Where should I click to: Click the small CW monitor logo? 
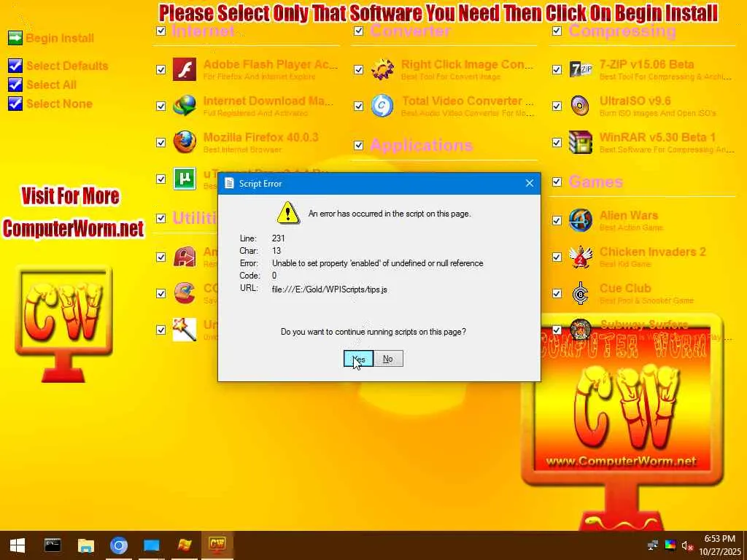tap(64, 324)
